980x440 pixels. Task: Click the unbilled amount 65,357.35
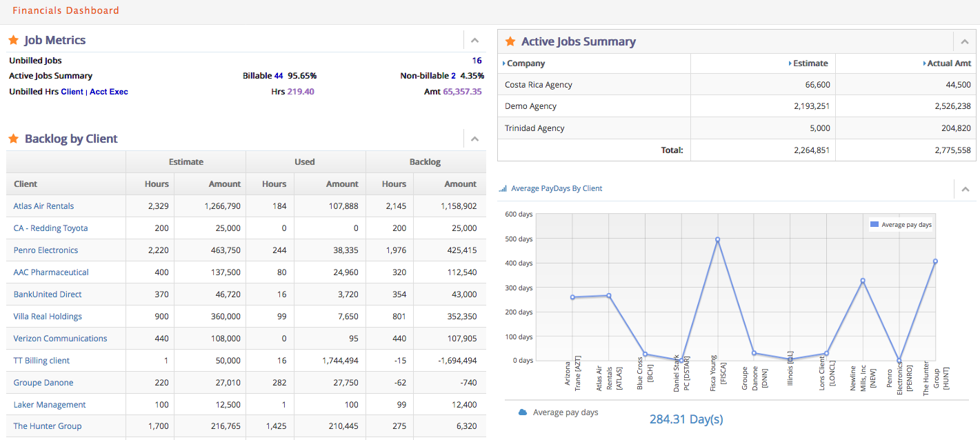pos(463,92)
